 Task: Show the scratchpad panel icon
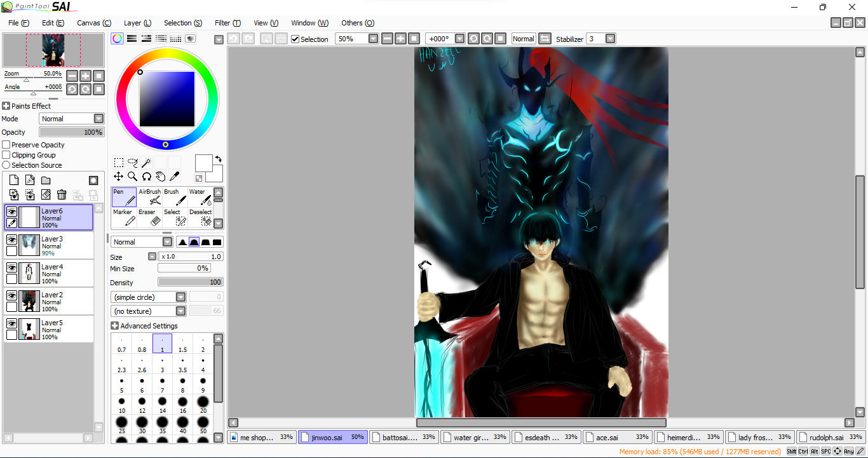click(191, 39)
